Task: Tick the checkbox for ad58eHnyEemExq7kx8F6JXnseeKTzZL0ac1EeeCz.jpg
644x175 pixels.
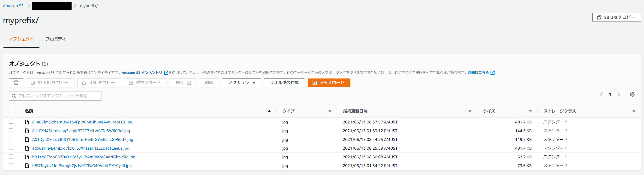Action: click(x=11, y=148)
